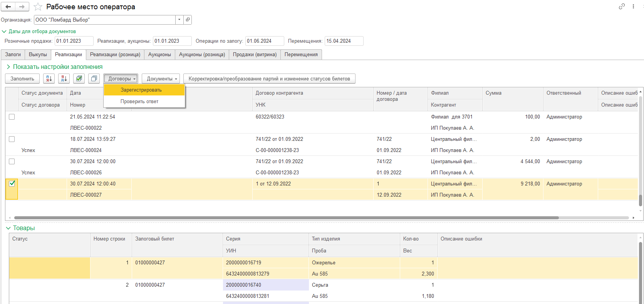Click the Ответственный column header
Screen dimensions: 644x304
pos(570,99)
